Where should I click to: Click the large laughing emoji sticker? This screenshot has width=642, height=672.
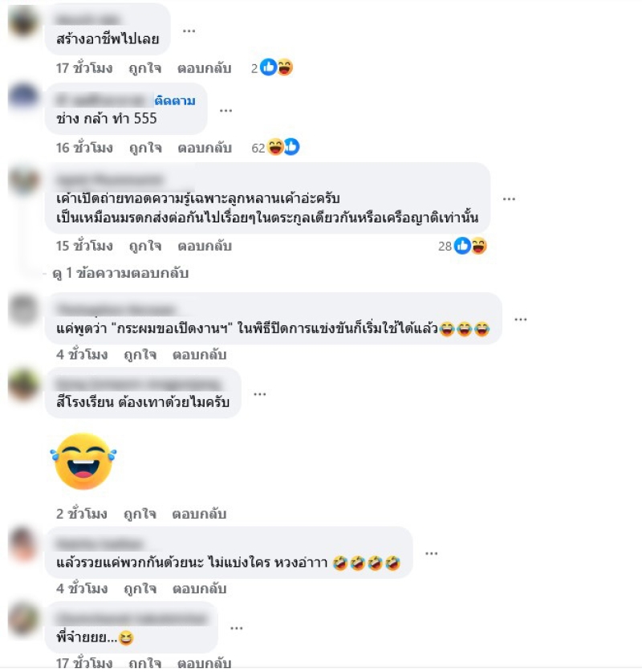click(x=83, y=461)
